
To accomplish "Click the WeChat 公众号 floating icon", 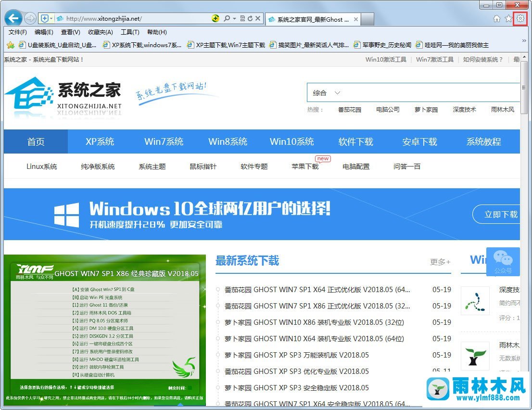I will pos(503,262).
